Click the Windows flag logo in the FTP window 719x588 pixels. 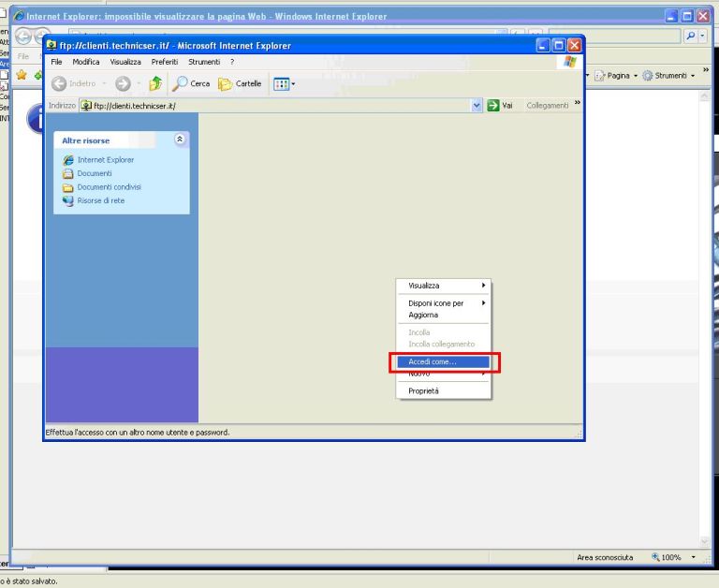pyautogui.click(x=570, y=62)
